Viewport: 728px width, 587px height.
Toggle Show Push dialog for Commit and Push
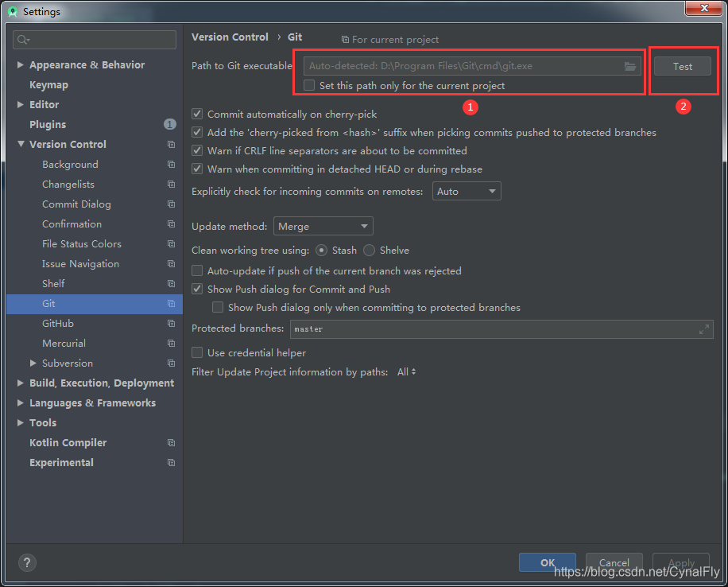tap(197, 289)
